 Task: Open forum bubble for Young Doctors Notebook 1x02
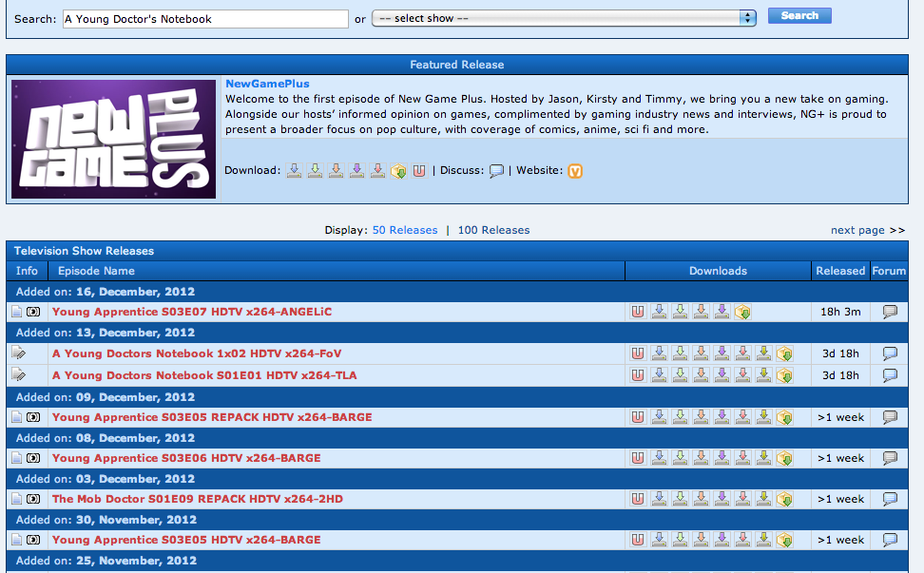[890, 353]
